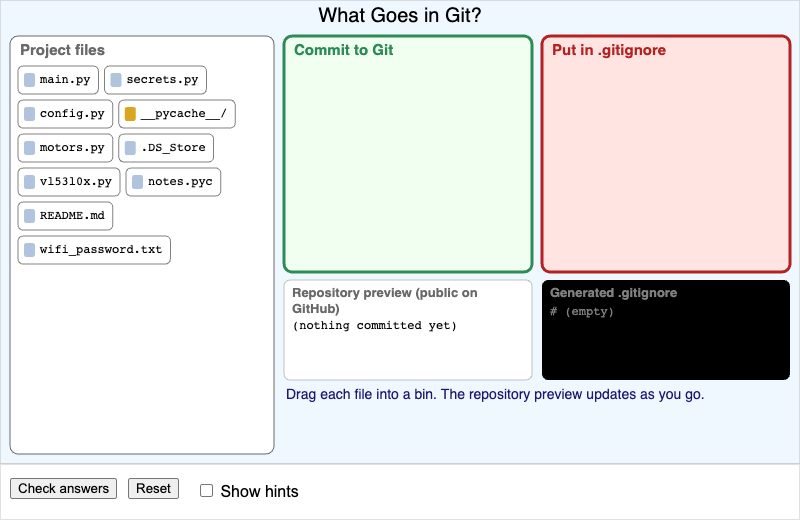800x522 pixels.
Task: Click the file icon on .DS_Store chip
Action: coord(130,148)
